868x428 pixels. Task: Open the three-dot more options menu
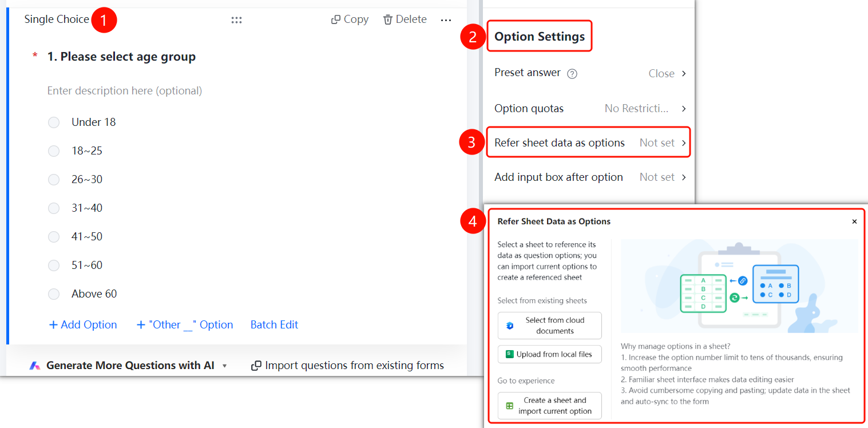446,20
